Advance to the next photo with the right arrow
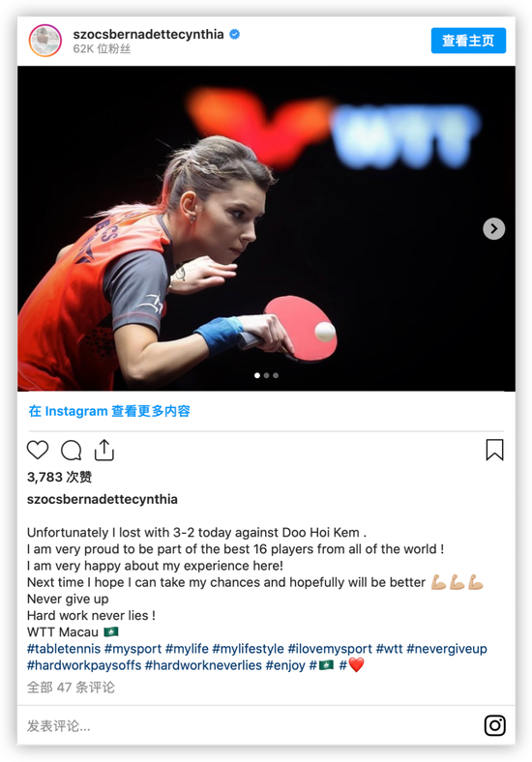 click(493, 228)
